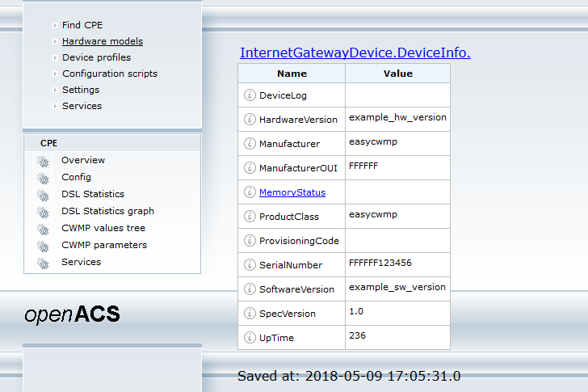This screenshot has width=588, height=392.
Task: Click the gear icon next to Overview
Action: tap(43, 162)
